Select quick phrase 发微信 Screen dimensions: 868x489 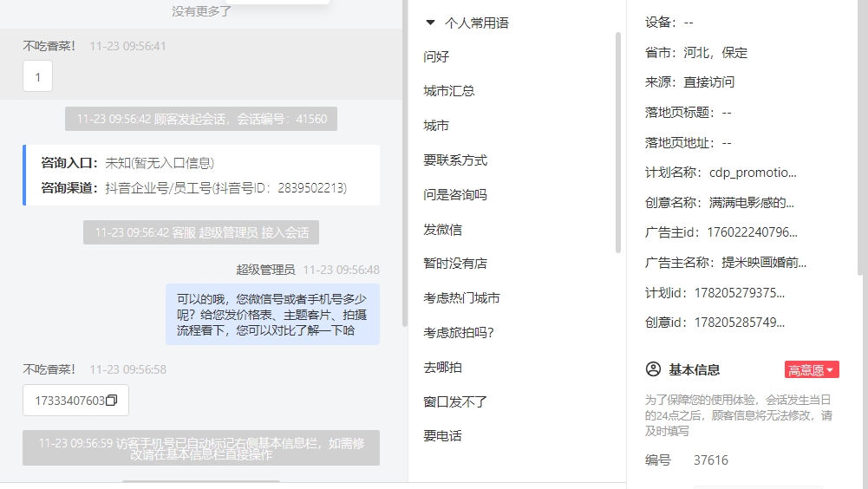[x=442, y=229]
